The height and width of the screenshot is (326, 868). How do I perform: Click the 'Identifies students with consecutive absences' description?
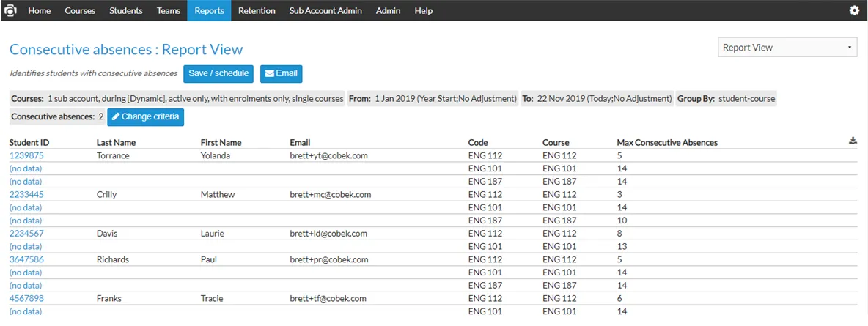(x=94, y=73)
